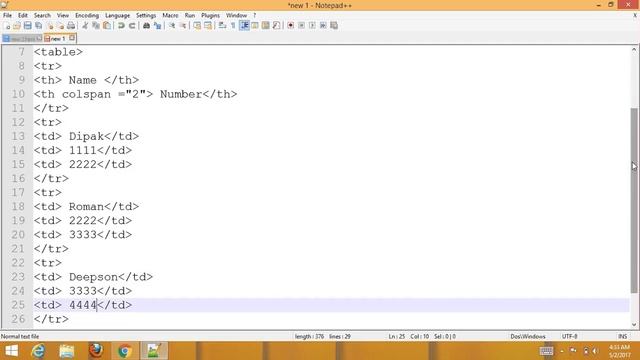Click the Stop Recording macro icon

click(x=301, y=26)
